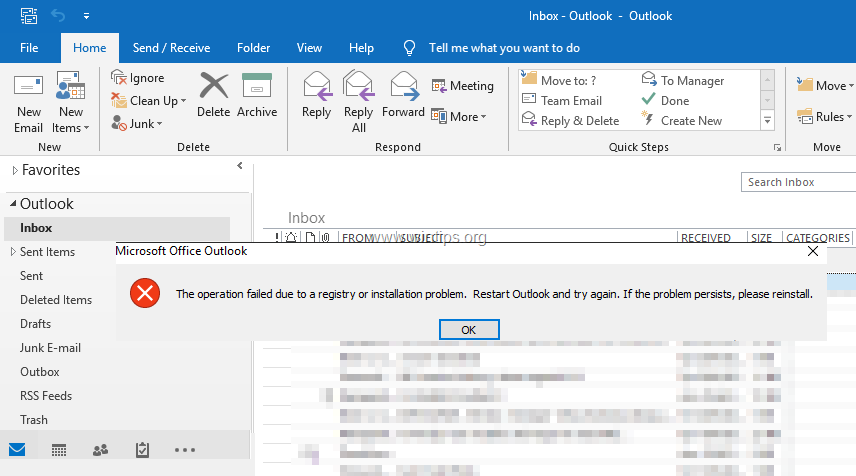Switch to Tasks view icon
The width and height of the screenshot is (856, 476).
point(142,450)
